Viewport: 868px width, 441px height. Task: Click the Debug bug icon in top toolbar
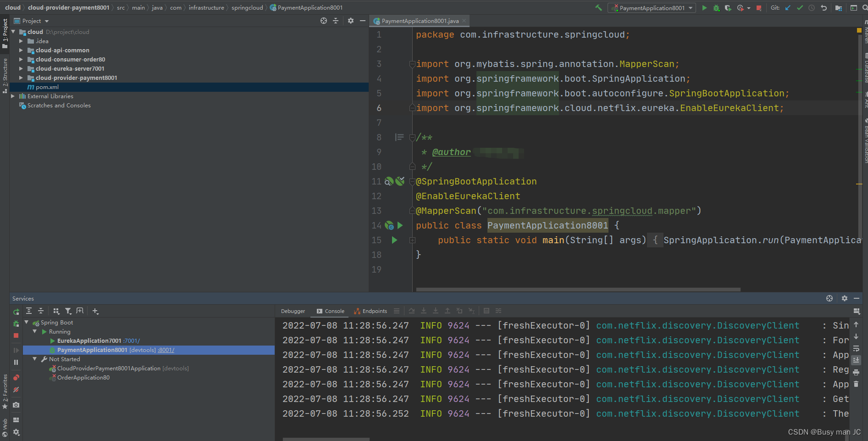point(716,8)
